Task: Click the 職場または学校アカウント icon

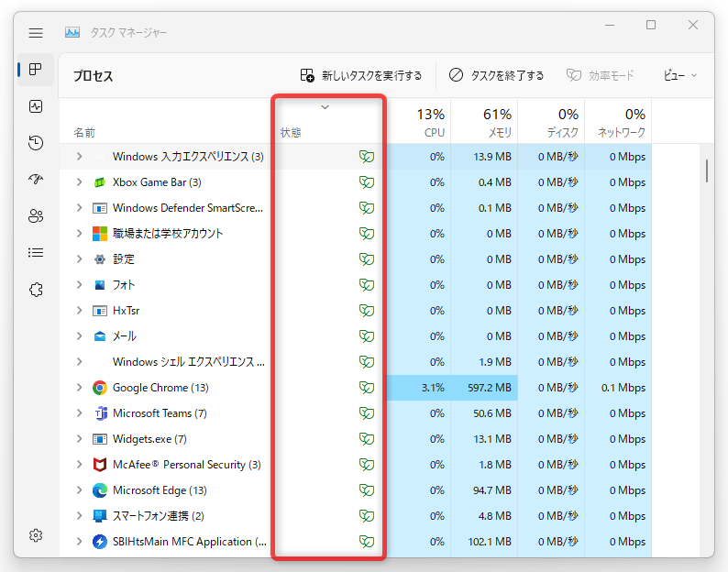Action: point(100,234)
